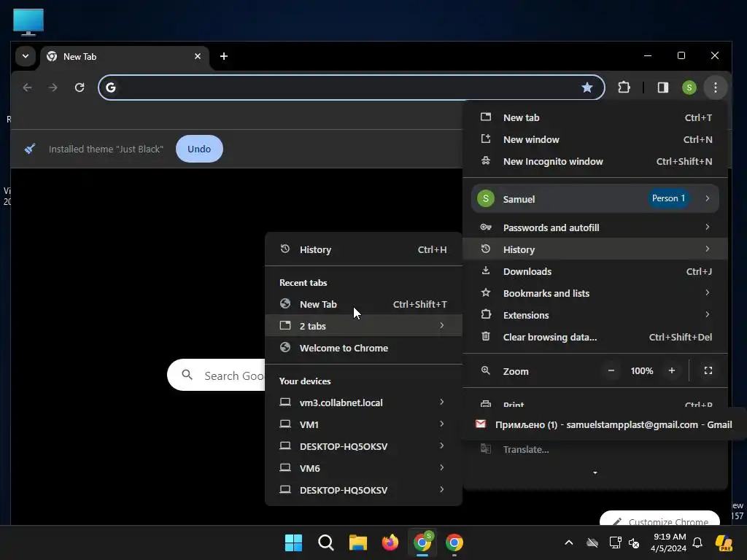Open Windows taskbar Search

(326, 542)
